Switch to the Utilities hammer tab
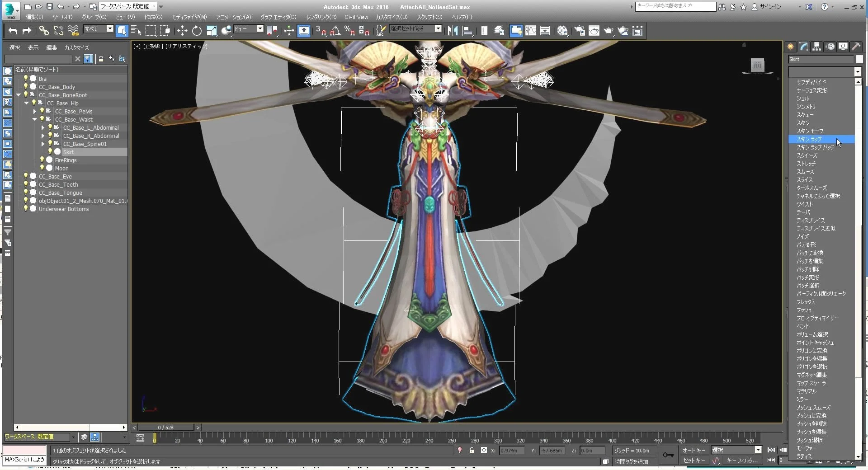Viewport: 868px width, 470px height. [856, 47]
